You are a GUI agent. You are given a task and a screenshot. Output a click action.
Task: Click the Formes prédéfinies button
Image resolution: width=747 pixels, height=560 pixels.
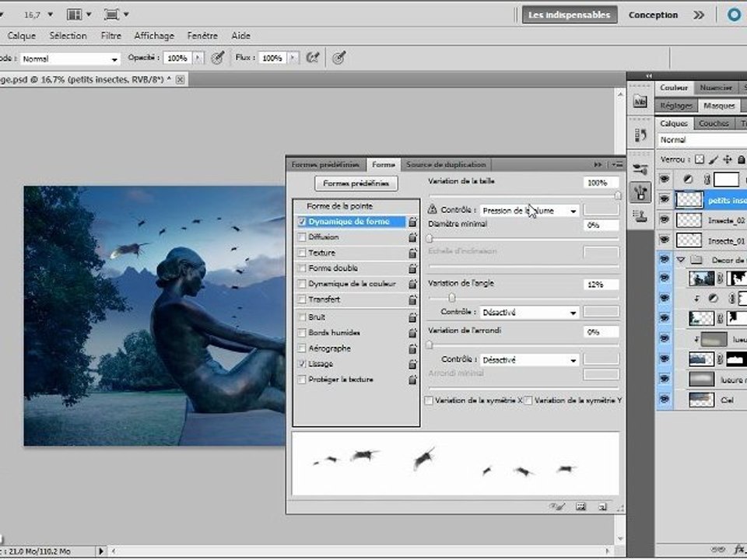356,184
